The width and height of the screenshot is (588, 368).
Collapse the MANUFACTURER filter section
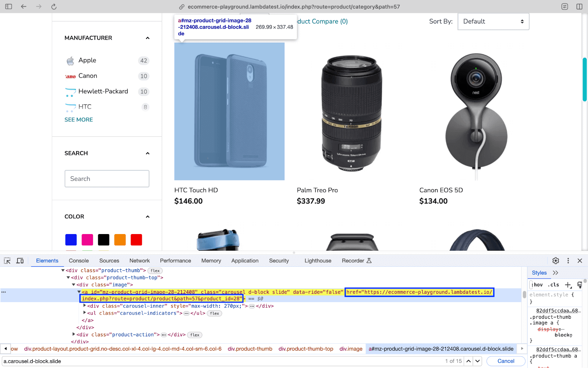tap(148, 38)
